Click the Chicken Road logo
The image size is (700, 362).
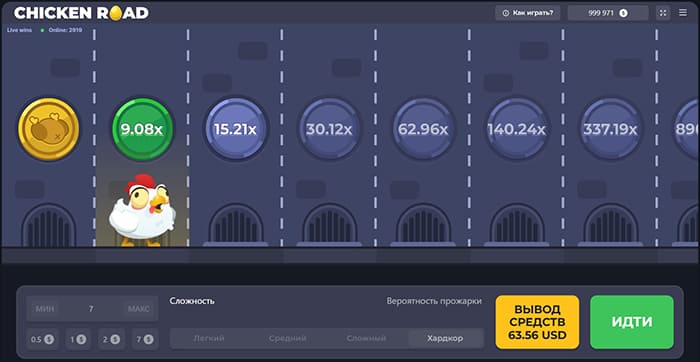81,13
